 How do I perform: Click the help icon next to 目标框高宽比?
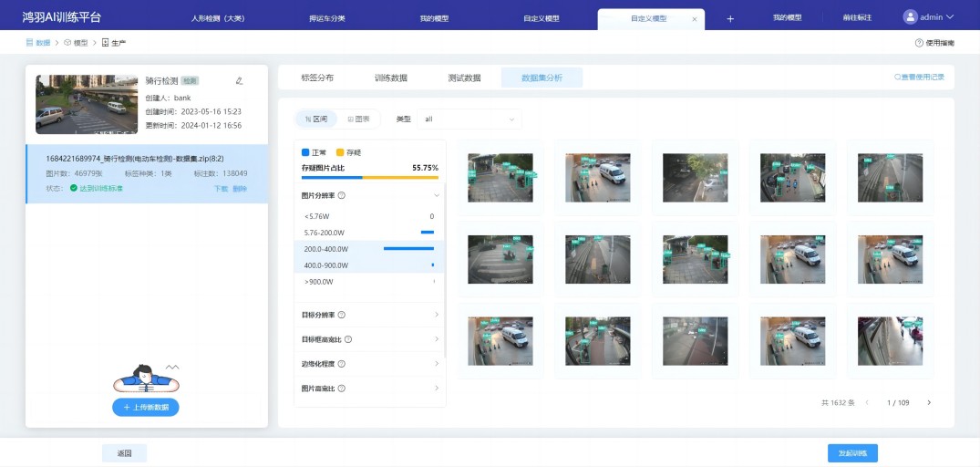coord(348,339)
